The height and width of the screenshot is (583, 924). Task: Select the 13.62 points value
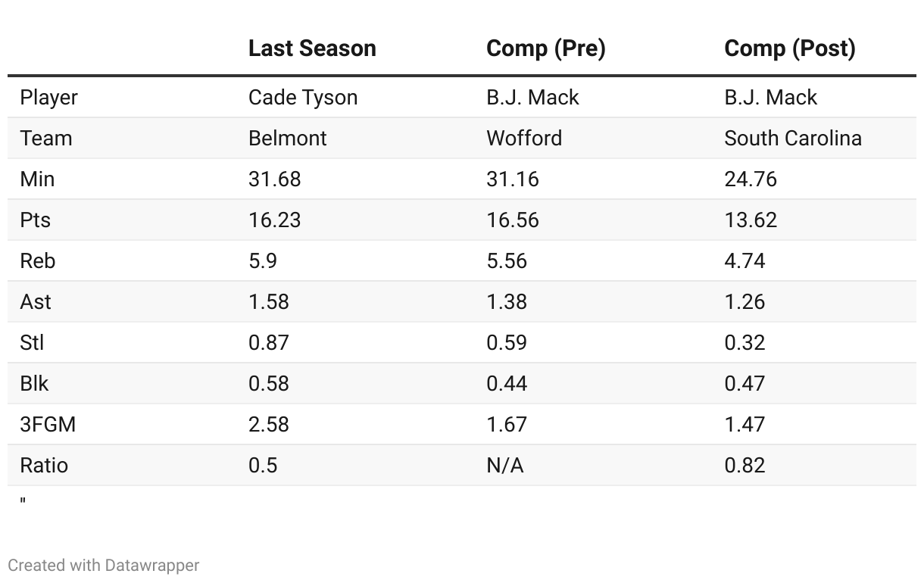[751, 220]
